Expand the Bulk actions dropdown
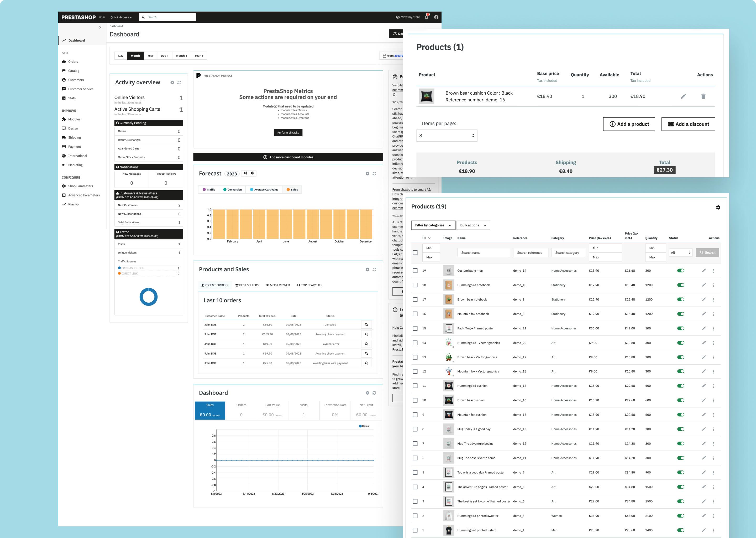This screenshot has height=538, width=756. (x=473, y=225)
